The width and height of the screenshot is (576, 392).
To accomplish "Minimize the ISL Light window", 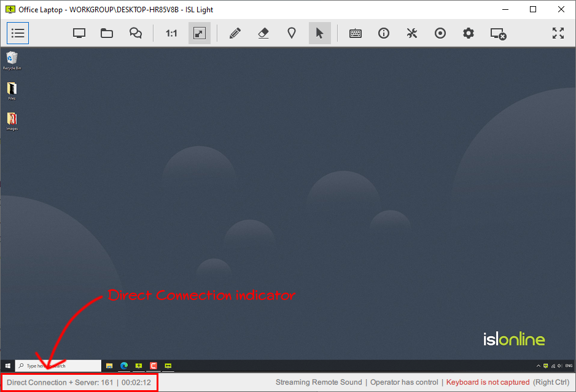I will click(x=505, y=9).
